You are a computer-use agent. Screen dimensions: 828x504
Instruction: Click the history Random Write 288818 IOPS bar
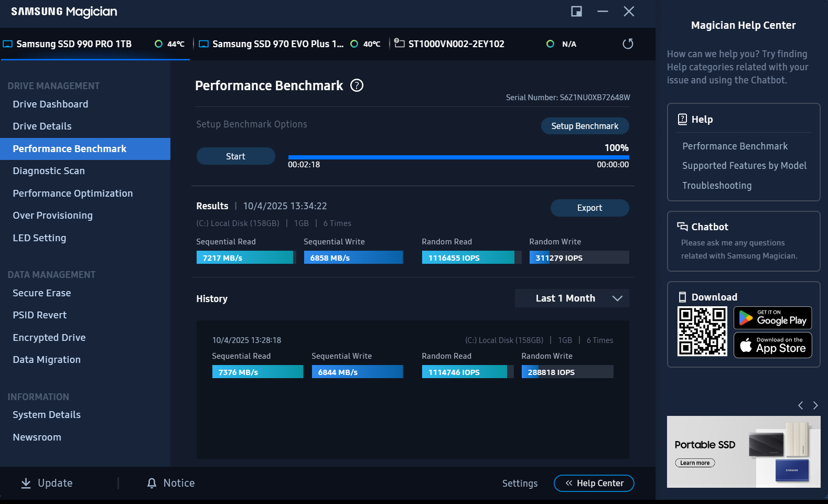567,372
